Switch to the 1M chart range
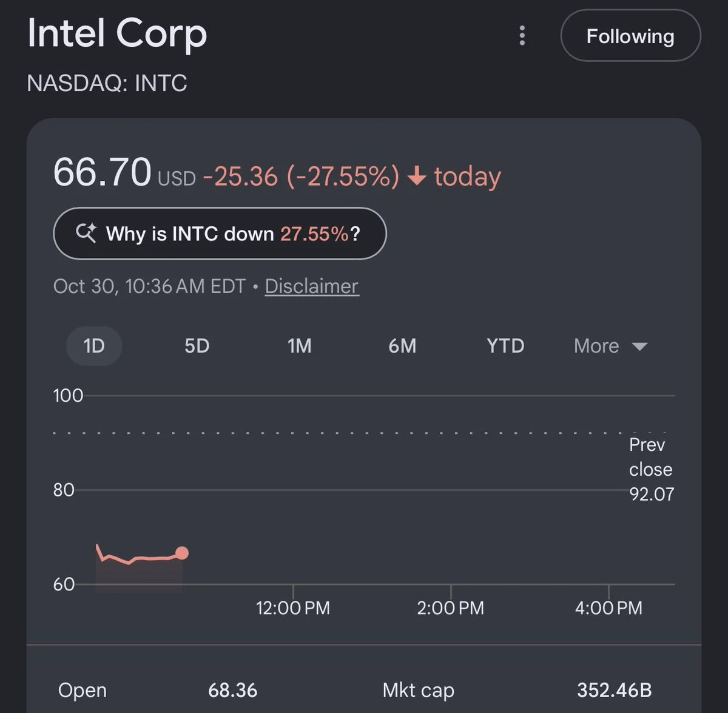 [x=300, y=346]
